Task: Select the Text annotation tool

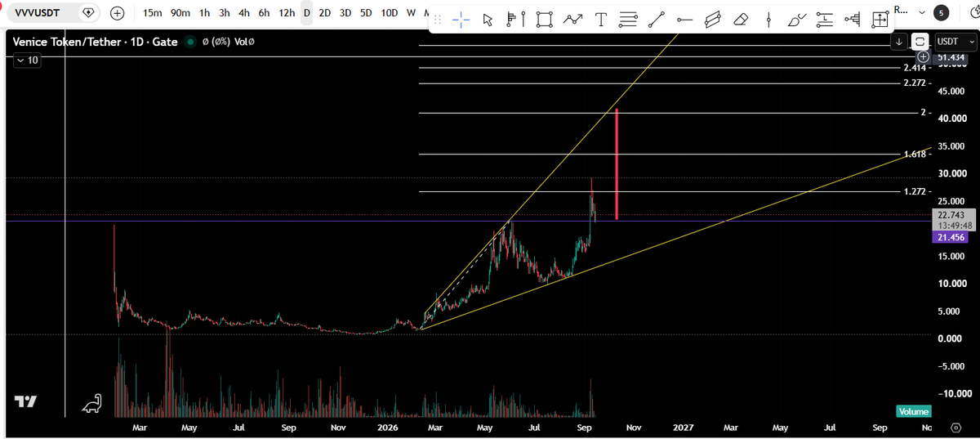Action: 601,20
